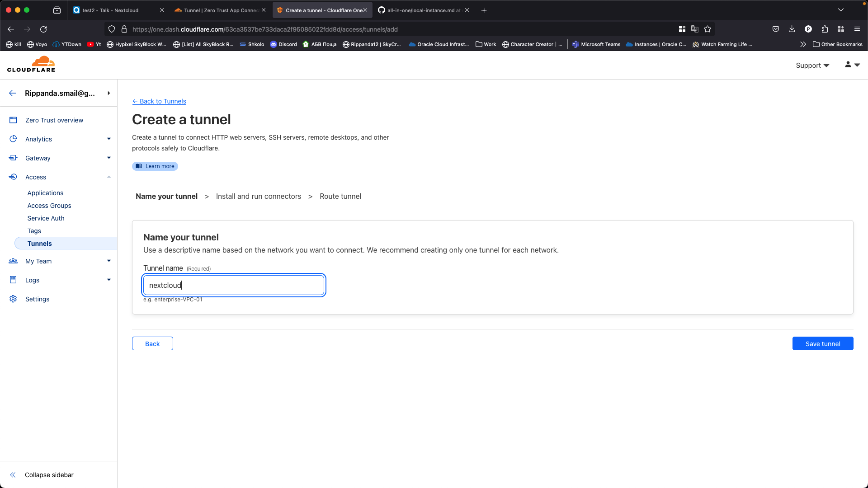Open the browser hamburger menu
Screen dimensions: 868x488
tap(857, 29)
